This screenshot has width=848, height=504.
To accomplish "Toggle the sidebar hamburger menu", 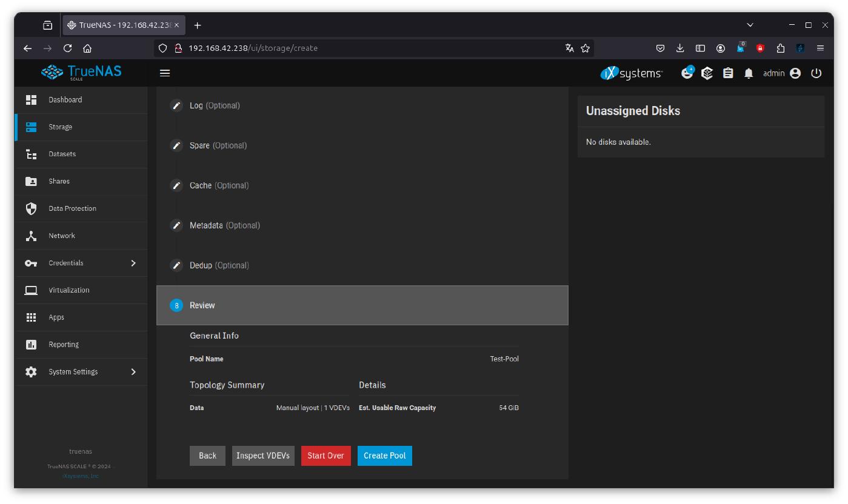I will click(165, 73).
